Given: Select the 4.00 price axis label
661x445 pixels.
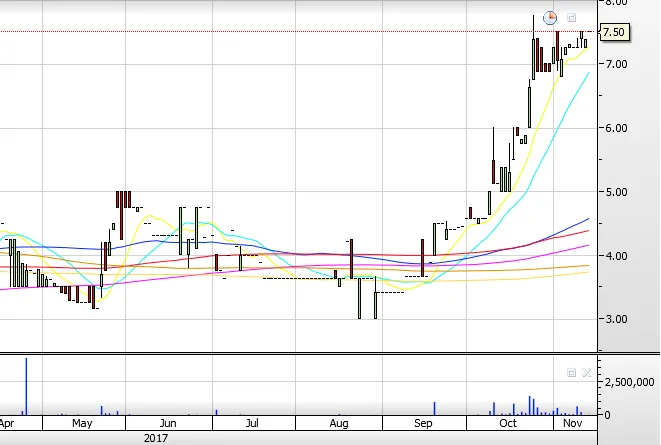Looking at the screenshot, I should [616, 255].
